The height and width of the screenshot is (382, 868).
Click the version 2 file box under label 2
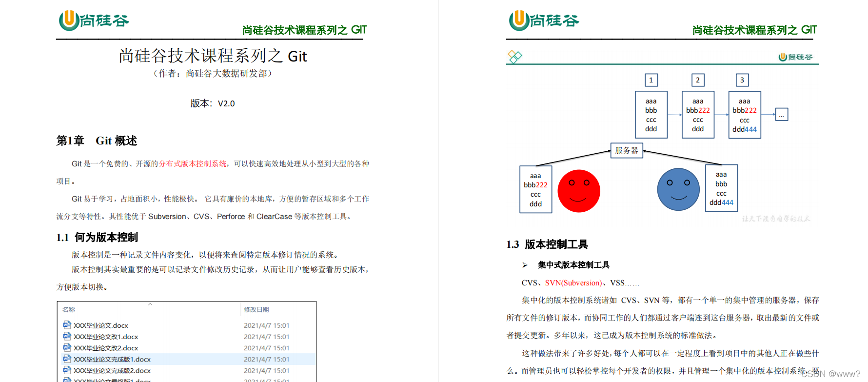[698, 115]
